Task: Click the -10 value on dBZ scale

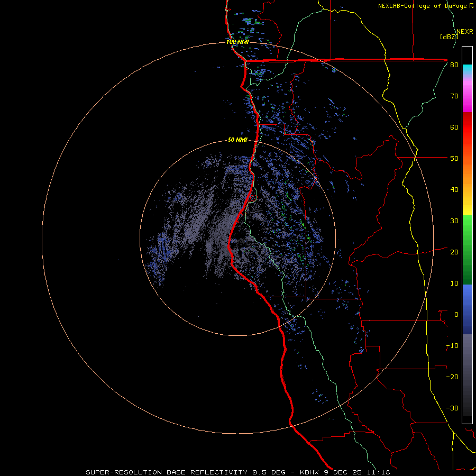Action: (452, 346)
